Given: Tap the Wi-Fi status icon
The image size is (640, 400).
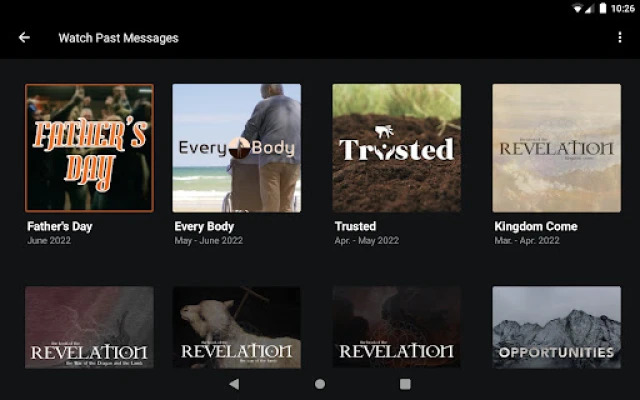Looking at the screenshot, I should pyautogui.click(x=577, y=8).
